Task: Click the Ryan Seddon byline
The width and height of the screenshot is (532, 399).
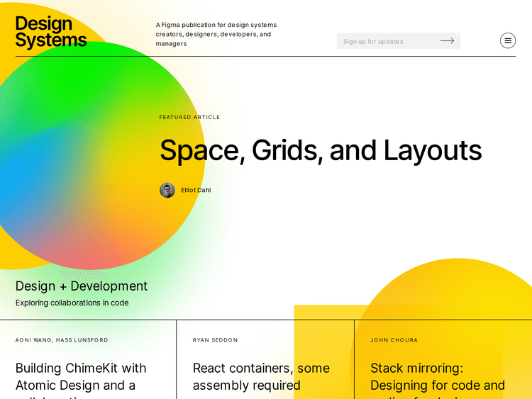Action: (x=215, y=340)
